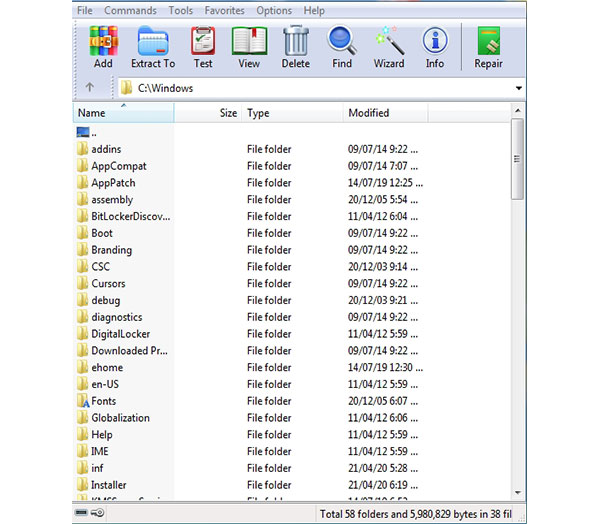Select the Cursors folder name
This screenshot has height=524, width=600.
108,284
